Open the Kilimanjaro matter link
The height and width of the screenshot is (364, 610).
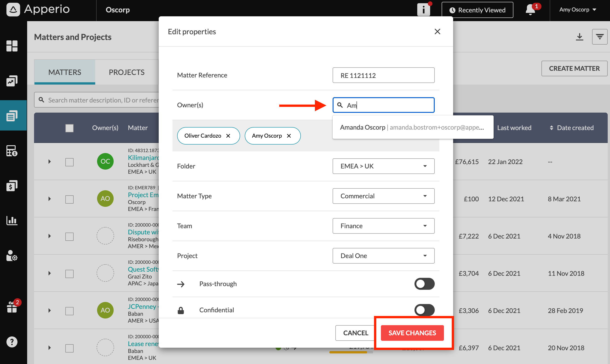[143, 158]
